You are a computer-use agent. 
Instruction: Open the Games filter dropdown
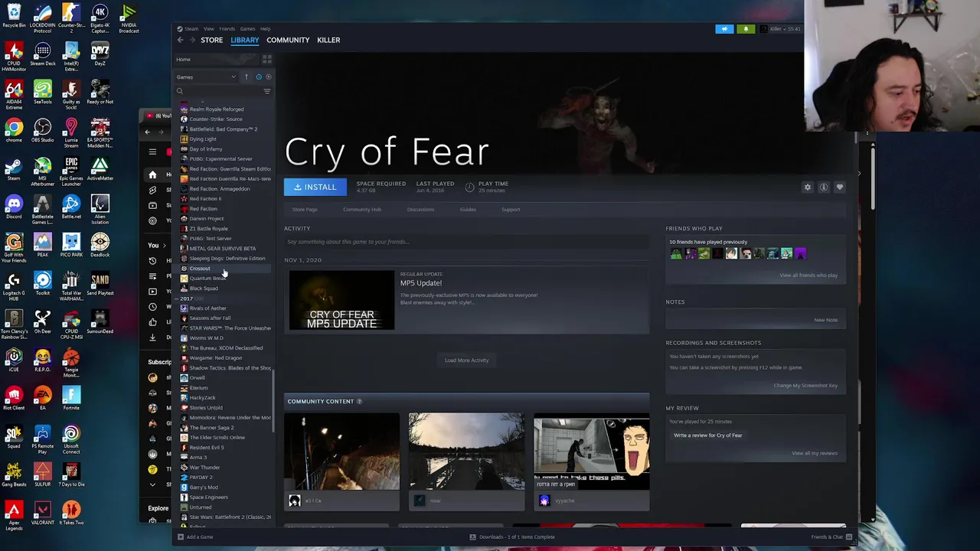click(x=207, y=77)
